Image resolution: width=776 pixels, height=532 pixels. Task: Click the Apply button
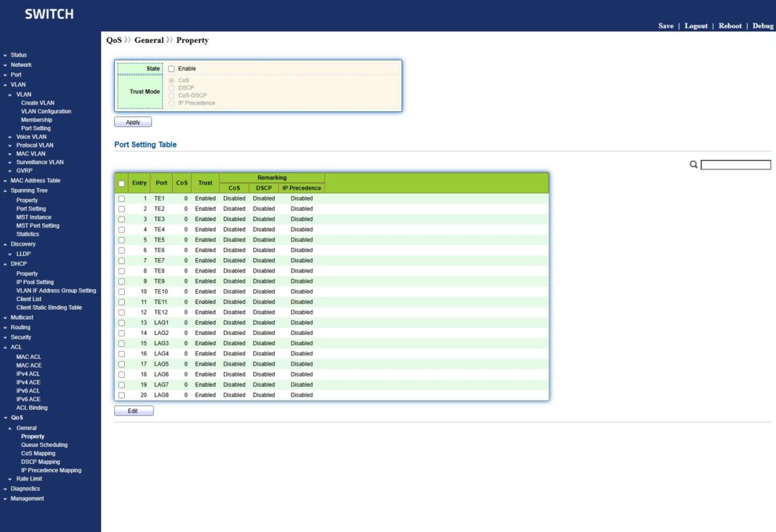coord(133,122)
